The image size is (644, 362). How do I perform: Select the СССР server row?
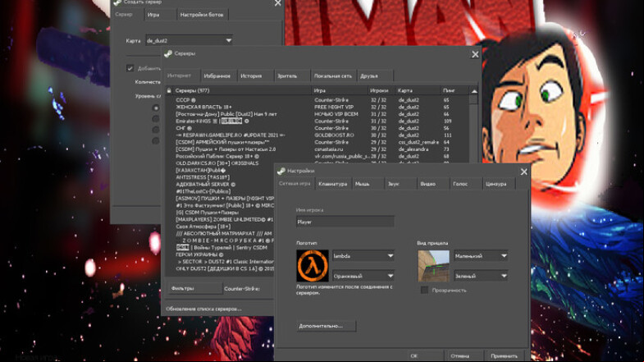[x=317, y=100]
